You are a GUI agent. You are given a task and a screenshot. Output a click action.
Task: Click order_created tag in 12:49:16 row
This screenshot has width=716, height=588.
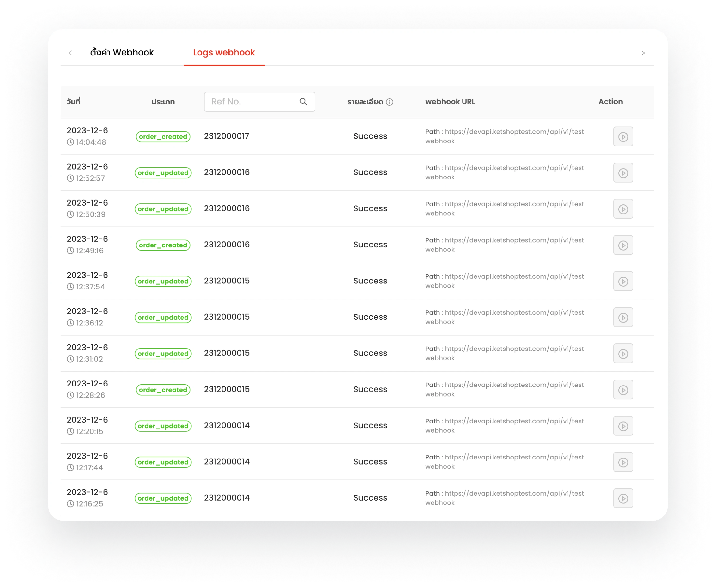[x=163, y=245]
